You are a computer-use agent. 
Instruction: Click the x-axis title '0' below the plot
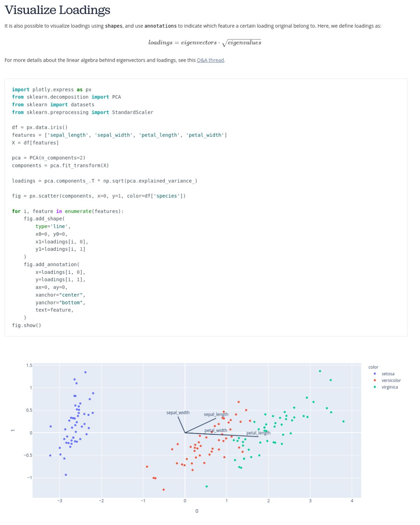pyautogui.click(x=197, y=511)
